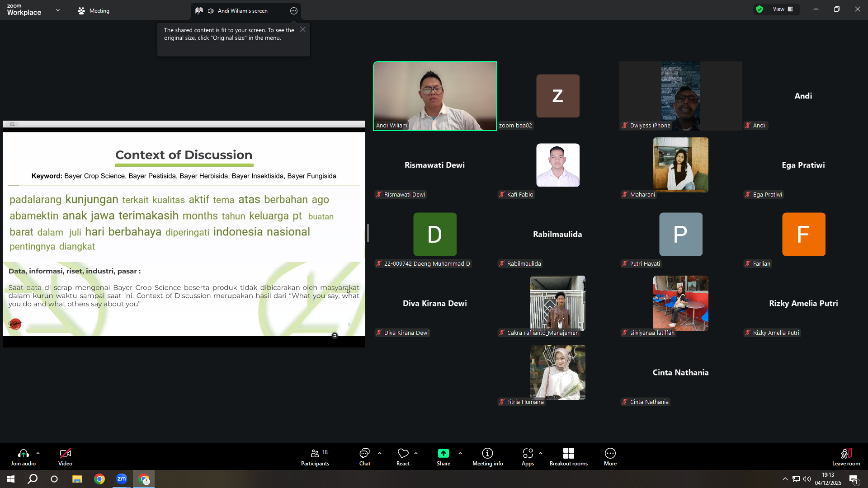Open screen share options ellipsis
The image size is (868, 488).
(x=294, y=11)
